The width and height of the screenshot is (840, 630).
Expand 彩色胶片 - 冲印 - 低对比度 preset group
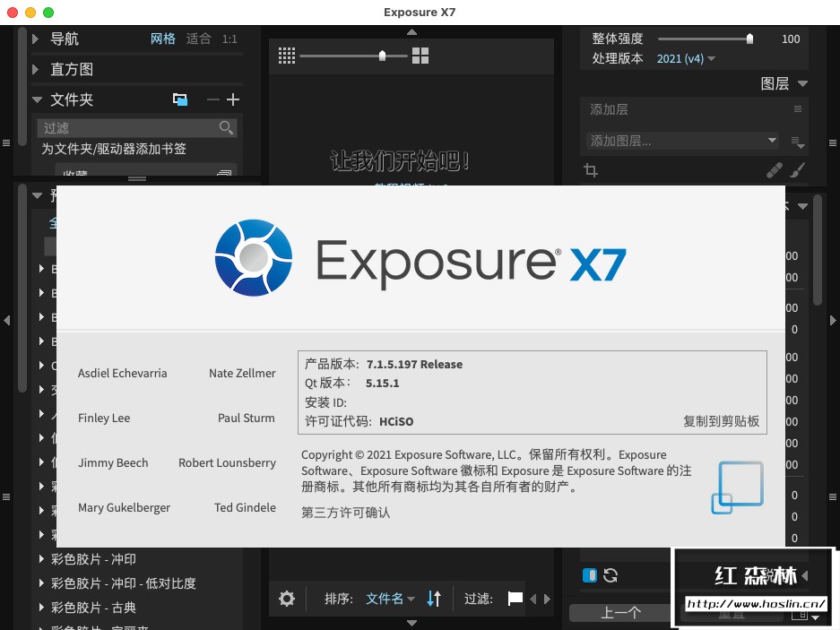click(41, 583)
